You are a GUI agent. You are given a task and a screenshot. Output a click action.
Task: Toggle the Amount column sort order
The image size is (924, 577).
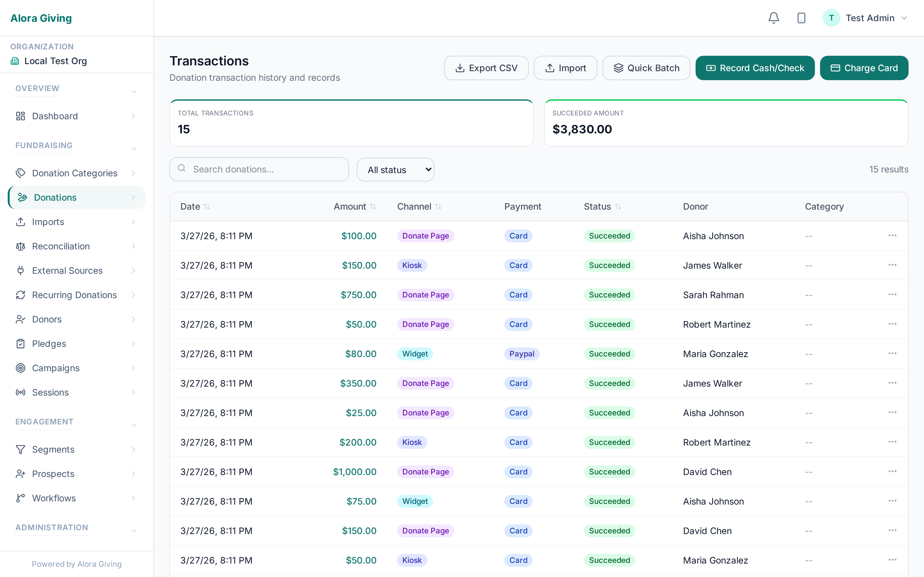(x=373, y=206)
